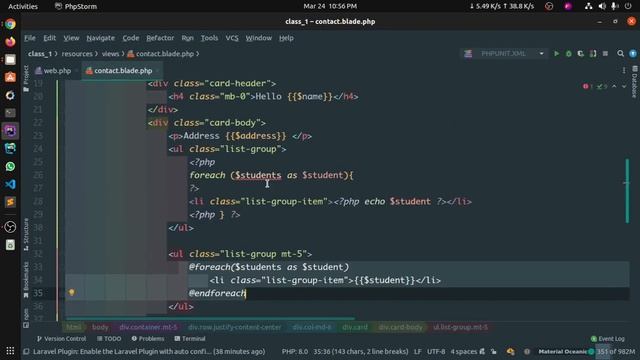Click the profiler icon next to coverage

(593, 53)
